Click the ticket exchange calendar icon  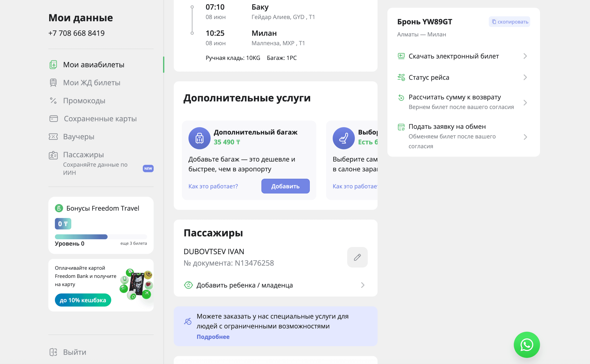pos(401,127)
